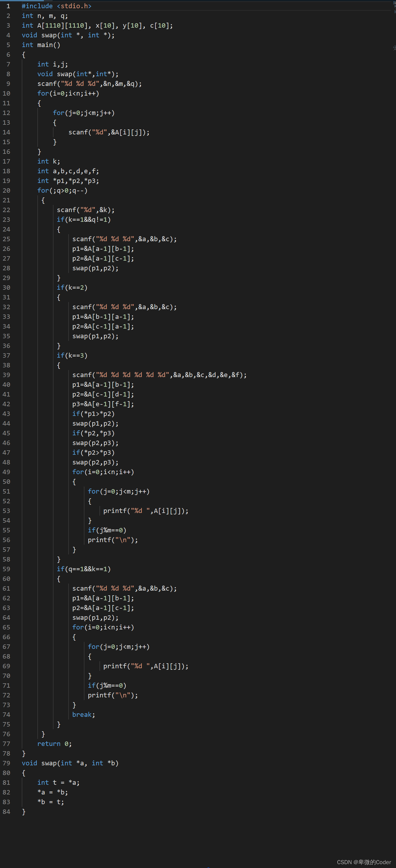Screen dimensions: 396x868
Task: Click the 'if(k==3)' condition
Action: (72, 356)
